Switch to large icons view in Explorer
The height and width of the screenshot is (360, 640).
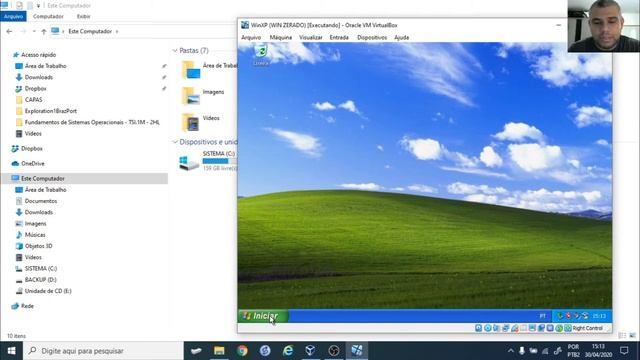click(632, 336)
